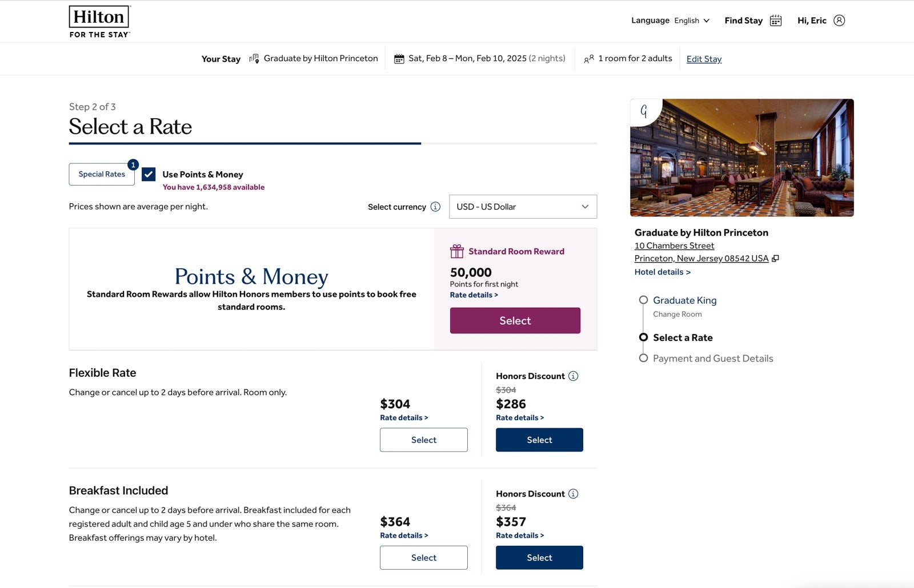This screenshot has height=588, width=914.
Task: Click the Hilton logo
Action: [99, 22]
